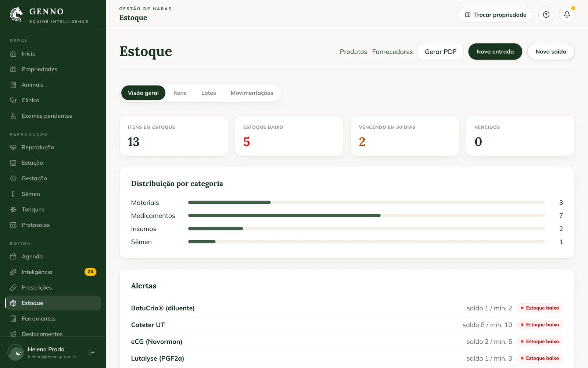Image resolution: width=588 pixels, height=368 pixels.
Task: Click Estoque baixo badge for BotuCrio
Action: [540, 308]
